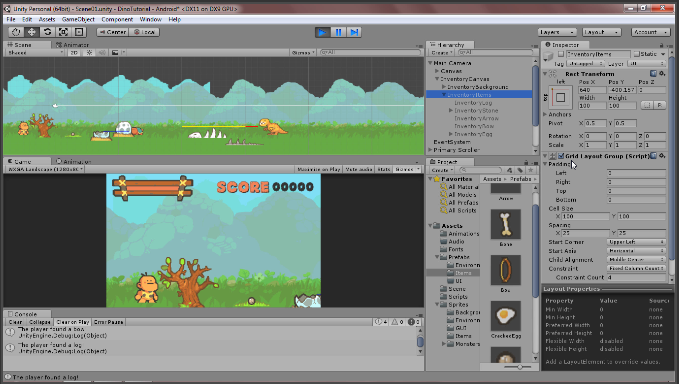679x384 pixels.
Task: Open Rect Transform help book icon
Action: pos(653,74)
